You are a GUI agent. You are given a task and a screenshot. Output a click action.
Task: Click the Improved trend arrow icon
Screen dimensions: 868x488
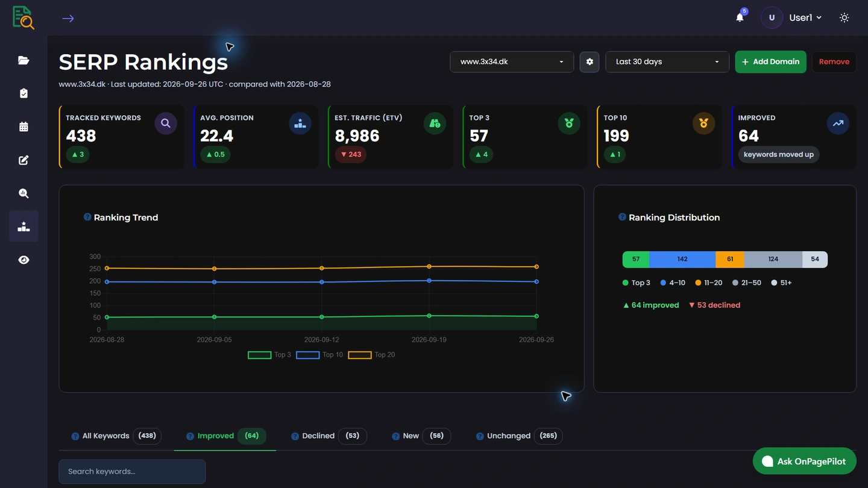pyautogui.click(x=838, y=124)
